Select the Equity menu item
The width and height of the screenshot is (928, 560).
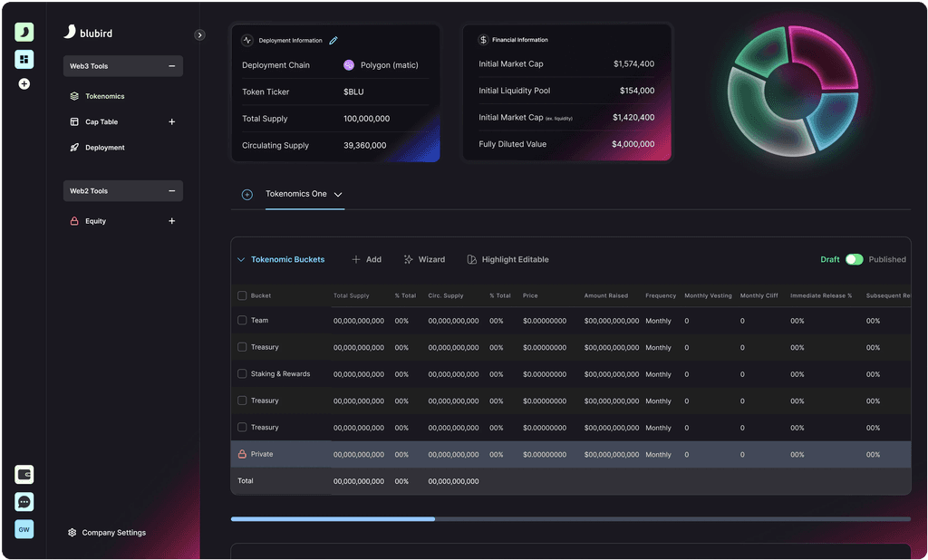click(x=94, y=220)
